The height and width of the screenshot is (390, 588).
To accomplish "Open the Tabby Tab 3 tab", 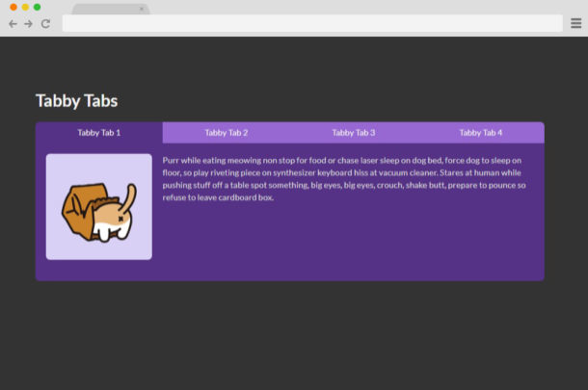I will [x=354, y=133].
